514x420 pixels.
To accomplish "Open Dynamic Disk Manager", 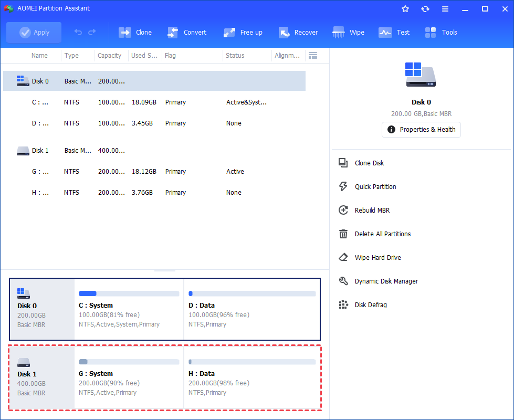I will point(386,281).
